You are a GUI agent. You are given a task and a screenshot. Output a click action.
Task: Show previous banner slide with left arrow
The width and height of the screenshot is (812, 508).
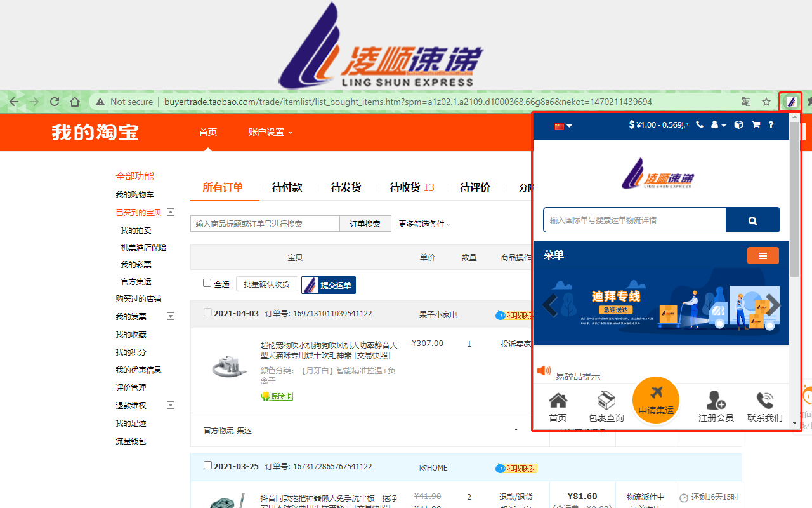(549, 305)
